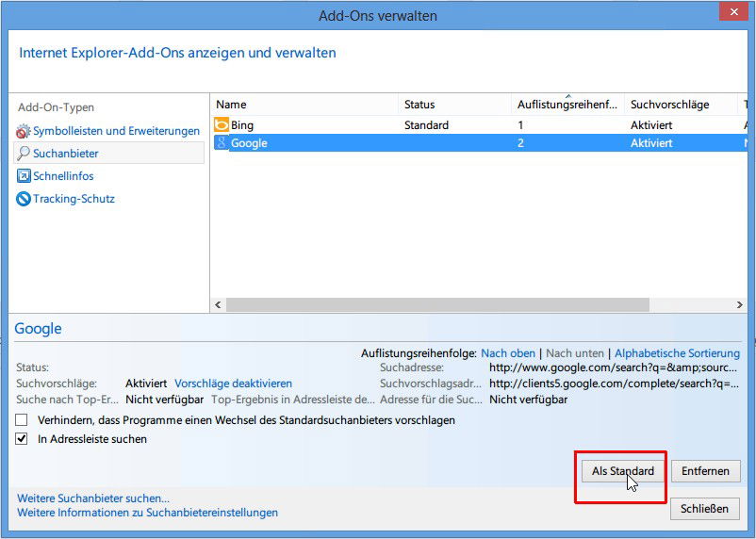The image size is (756, 539).
Task: Select the Google provider name
Action: click(249, 143)
